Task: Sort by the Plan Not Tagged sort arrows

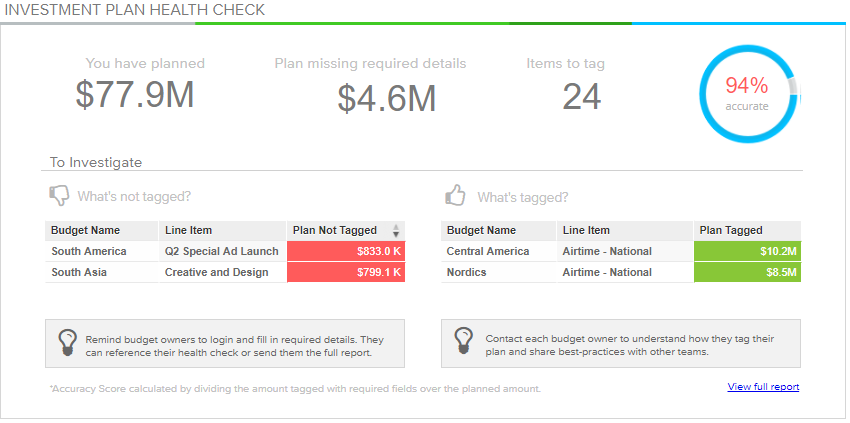Action: (x=396, y=230)
